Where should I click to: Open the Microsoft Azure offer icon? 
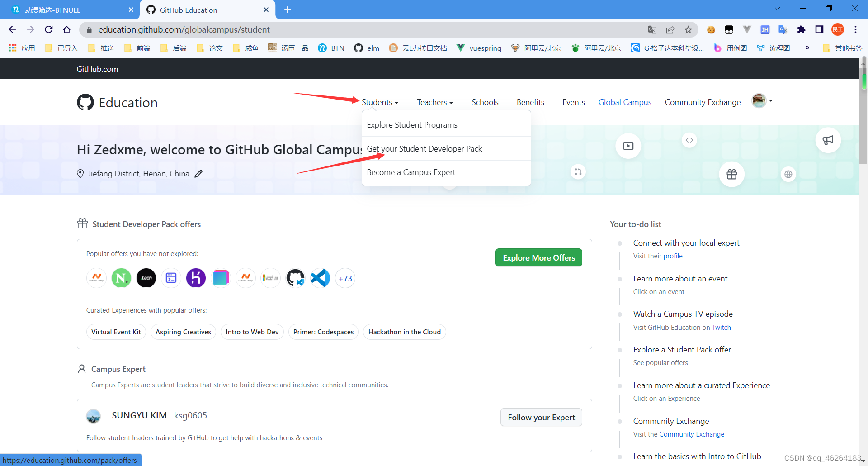tap(270, 278)
